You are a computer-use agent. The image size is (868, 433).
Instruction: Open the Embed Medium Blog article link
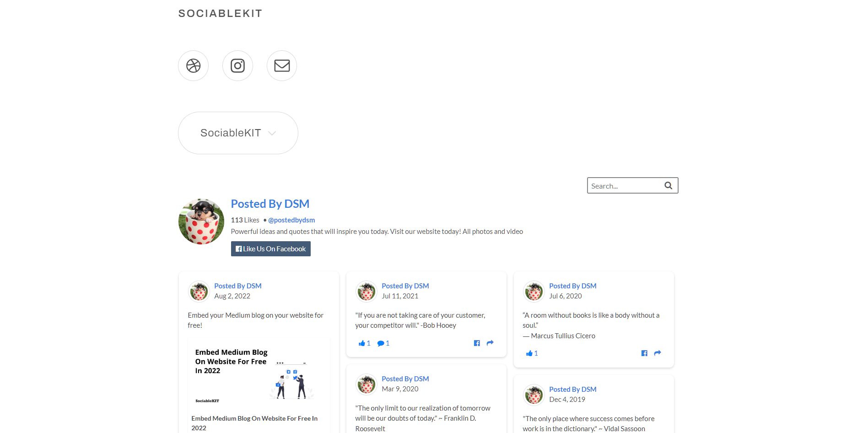click(254, 418)
